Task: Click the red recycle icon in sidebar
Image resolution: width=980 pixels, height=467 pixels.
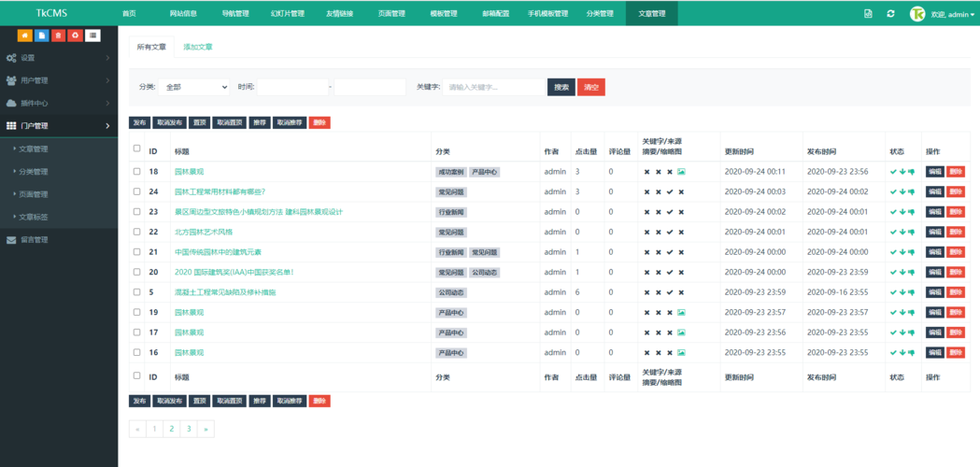Action: [x=76, y=35]
